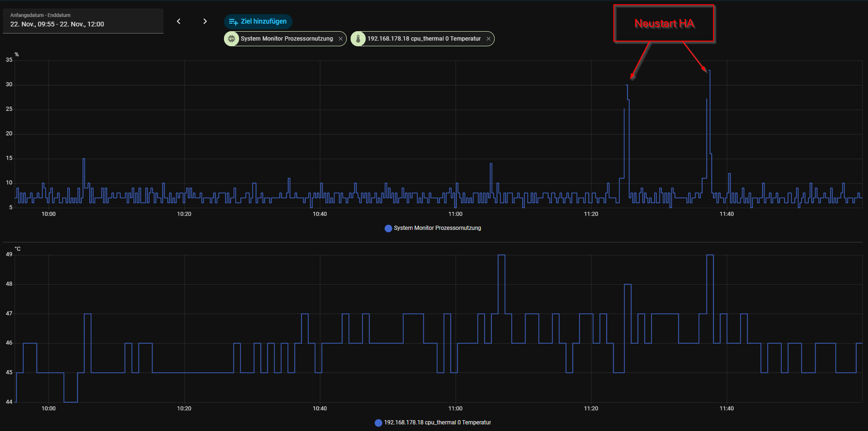Select the 192.168.178.18 cpu_thermal chip label
This screenshot has width=868, height=431.
tap(424, 39)
